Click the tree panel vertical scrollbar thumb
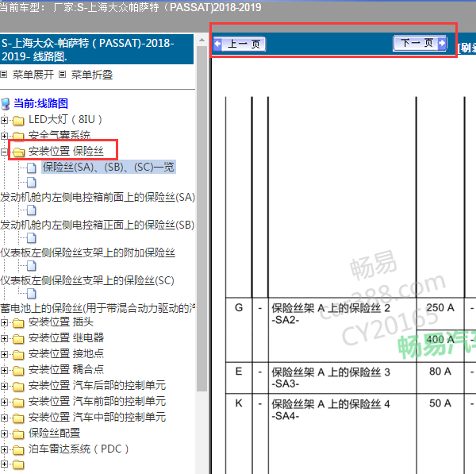The width and height of the screenshot is (476, 474). click(202, 219)
